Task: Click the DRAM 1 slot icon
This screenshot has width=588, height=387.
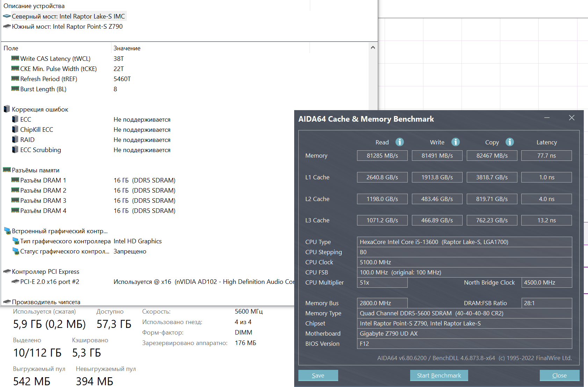Action: 15,180
